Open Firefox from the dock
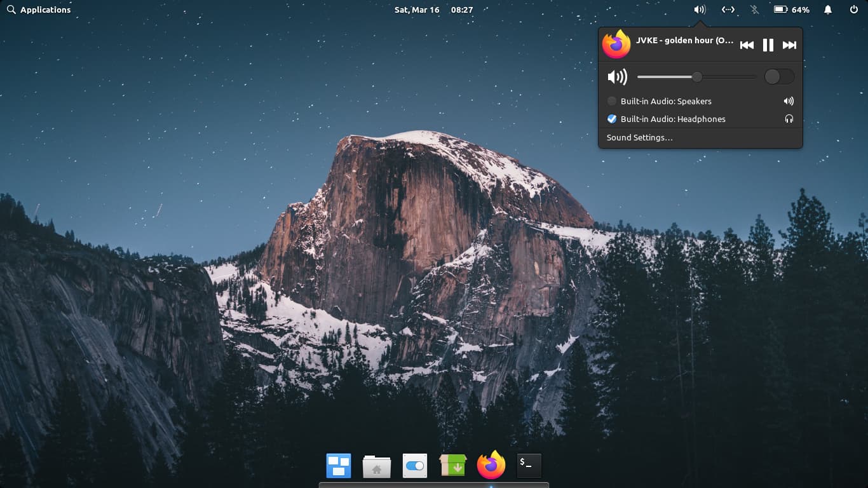 (491, 465)
